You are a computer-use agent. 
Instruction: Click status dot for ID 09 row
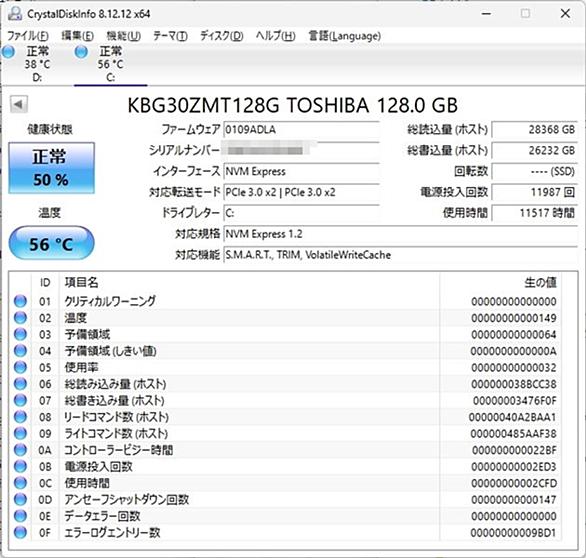(20, 433)
